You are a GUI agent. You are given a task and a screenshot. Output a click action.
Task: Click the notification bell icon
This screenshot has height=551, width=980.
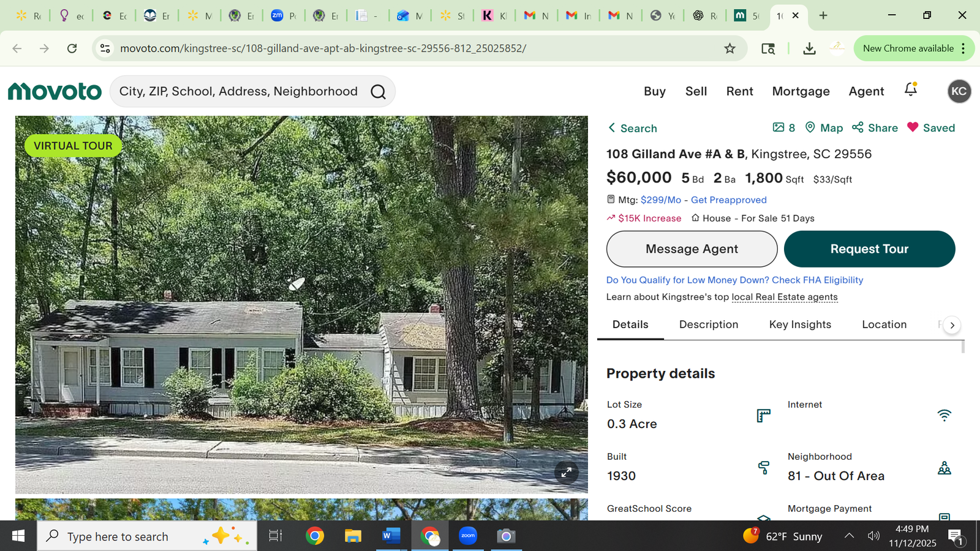tap(911, 89)
